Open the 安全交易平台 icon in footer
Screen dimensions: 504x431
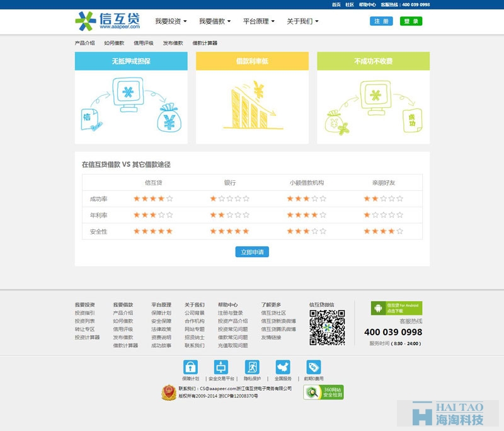221,367
